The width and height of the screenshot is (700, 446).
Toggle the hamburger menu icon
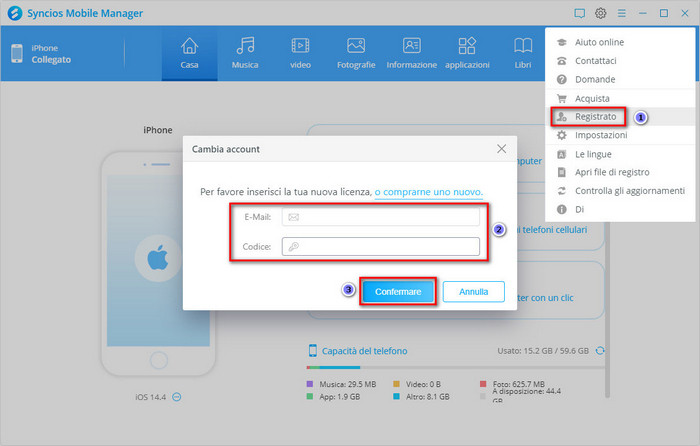621,13
